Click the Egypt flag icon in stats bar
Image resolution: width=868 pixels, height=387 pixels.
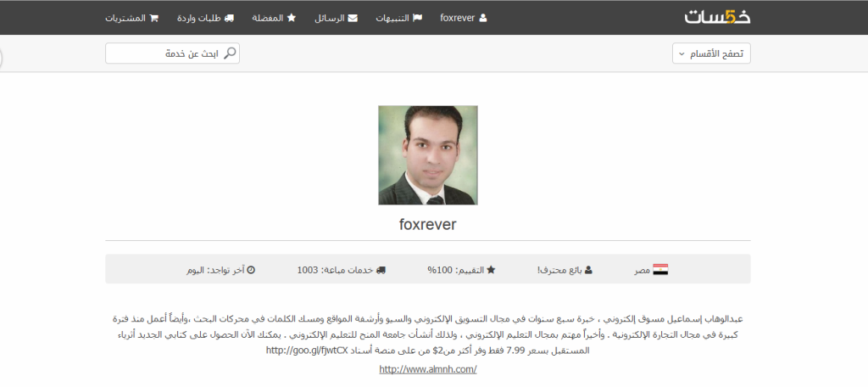tap(660, 270)
